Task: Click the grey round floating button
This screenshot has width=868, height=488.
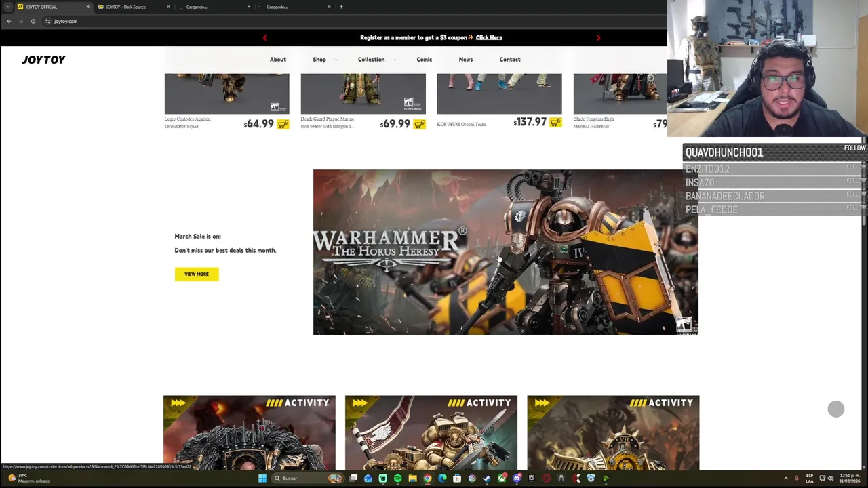Action: pyautogui.click(x=835, y=409)
